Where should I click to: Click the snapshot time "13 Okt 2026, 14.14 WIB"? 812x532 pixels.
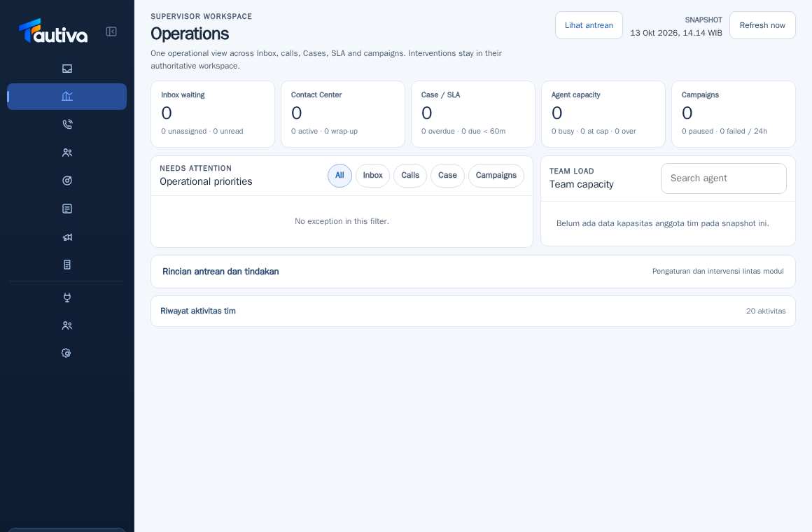pos(675,33)
